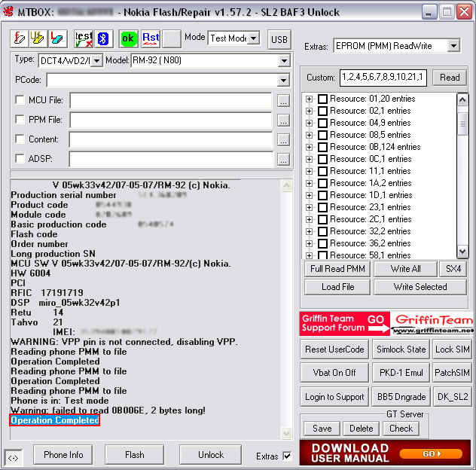The width and height of the screenshot is (476, 470).
Task: Enable the ADSP checkbox
Action: (20, 158)
